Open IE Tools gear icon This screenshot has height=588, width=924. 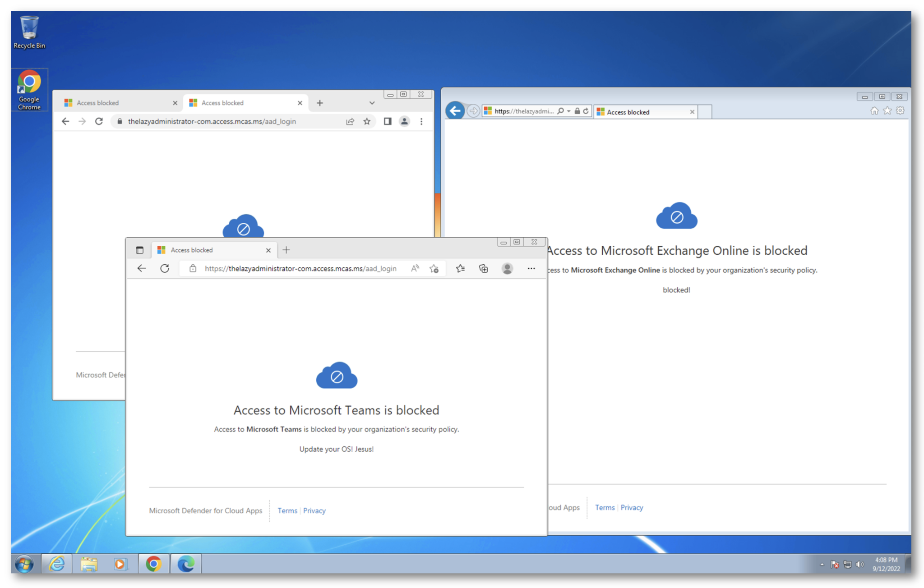pyautogui.click(x=900, y=111)
